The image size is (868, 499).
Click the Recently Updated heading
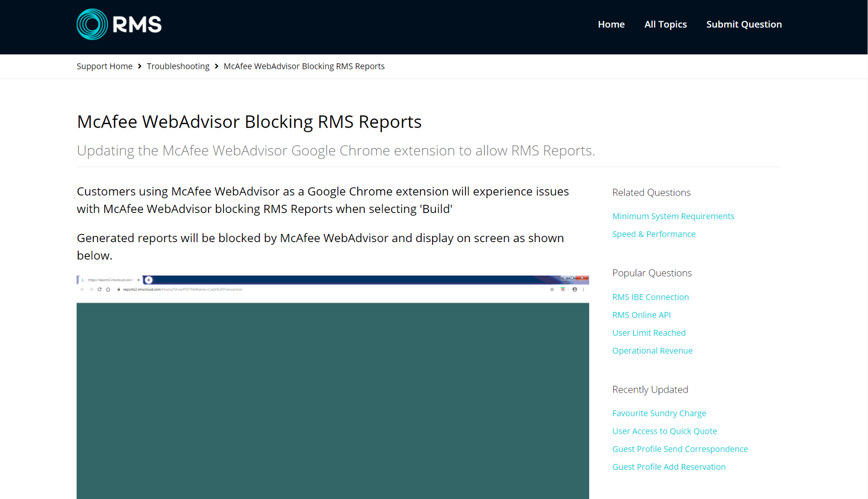(650, 390)
